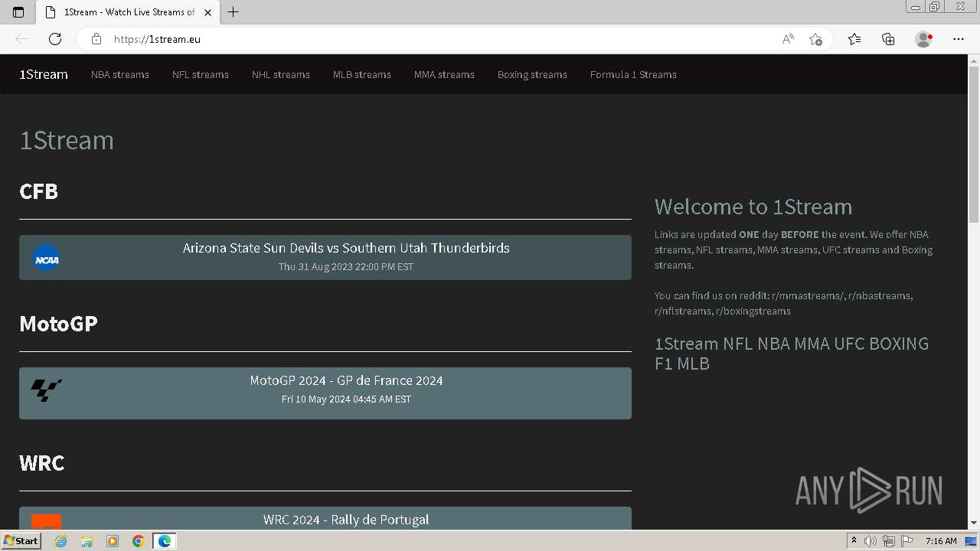Open Collections icon in toolbar
The image size is (980, 551).
click(888, 39)
